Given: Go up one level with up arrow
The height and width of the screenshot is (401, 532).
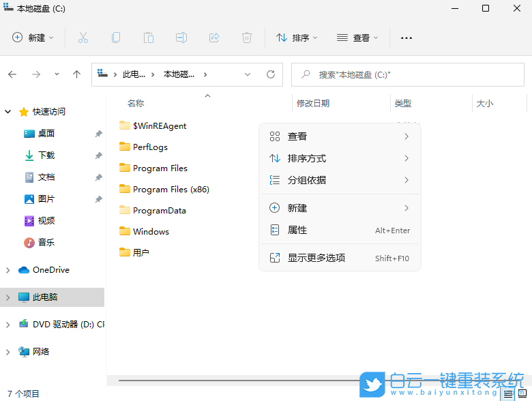Looking at the screenshot, I should [76, 74].
